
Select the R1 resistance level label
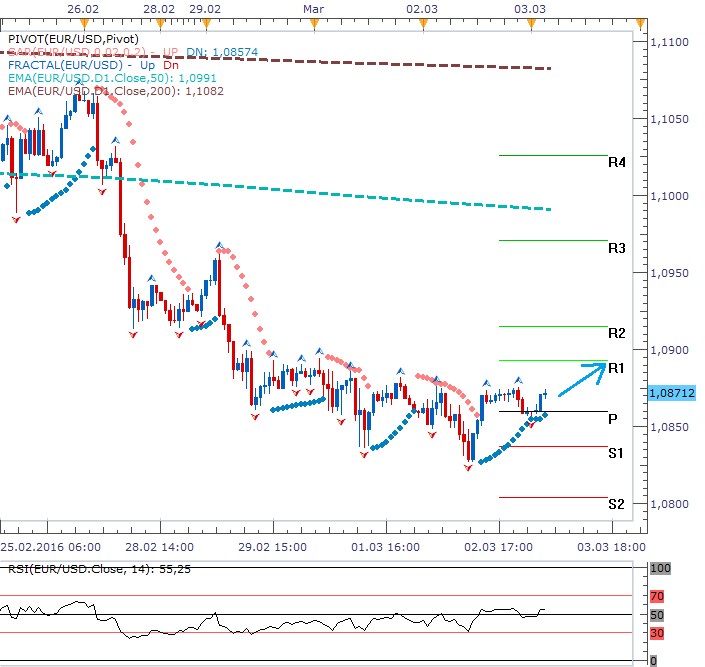click(x=616, y=368)
